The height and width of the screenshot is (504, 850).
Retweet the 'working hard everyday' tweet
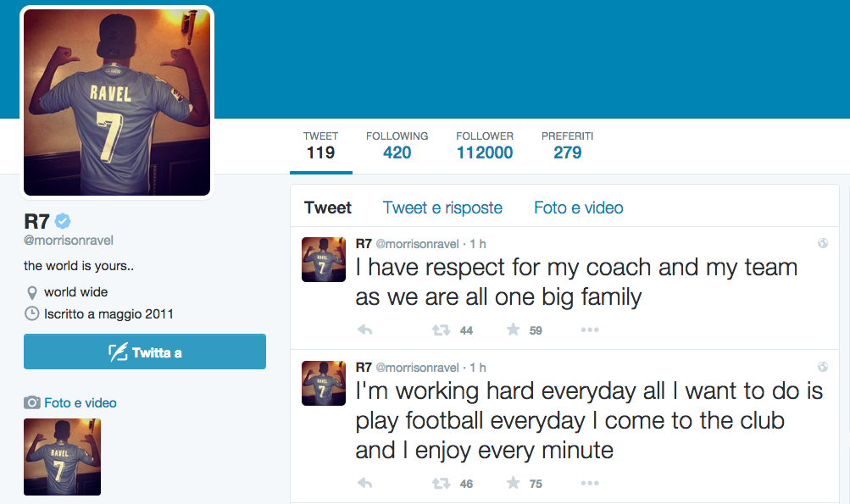coord(441,483)
